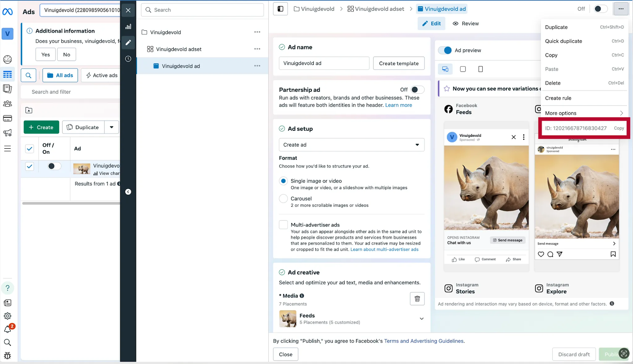Viewport: 633px width, 364px height.
Task: Open the notifications bell icon
Action: (8, 329)
